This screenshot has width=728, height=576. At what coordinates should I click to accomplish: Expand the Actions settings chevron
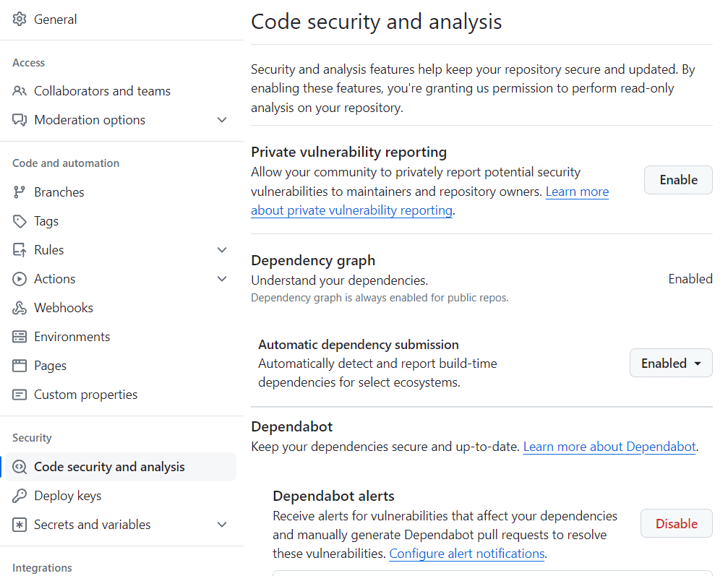222,279
